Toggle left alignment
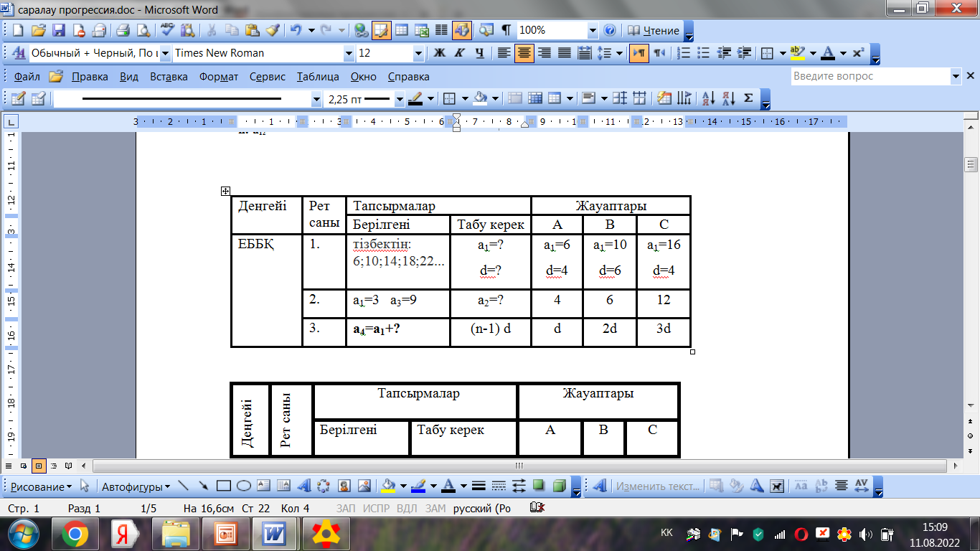This screenshot has height=551, width=980. 504,53
